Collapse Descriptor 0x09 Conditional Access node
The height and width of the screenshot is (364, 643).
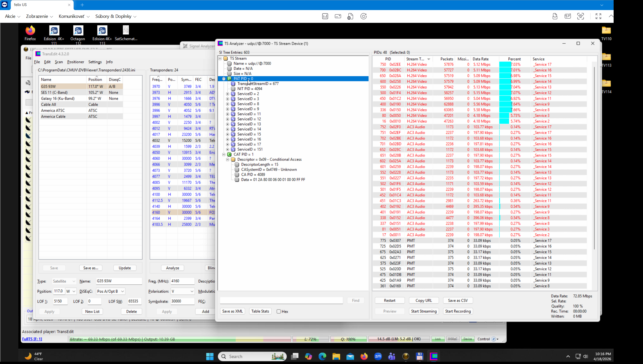pos(228,159)
